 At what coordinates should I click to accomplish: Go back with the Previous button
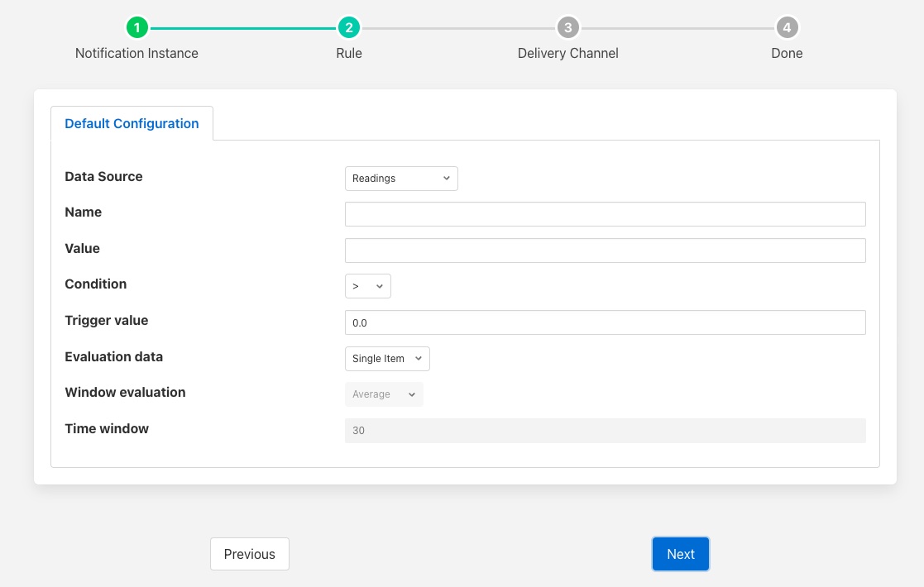coord(249,554)
